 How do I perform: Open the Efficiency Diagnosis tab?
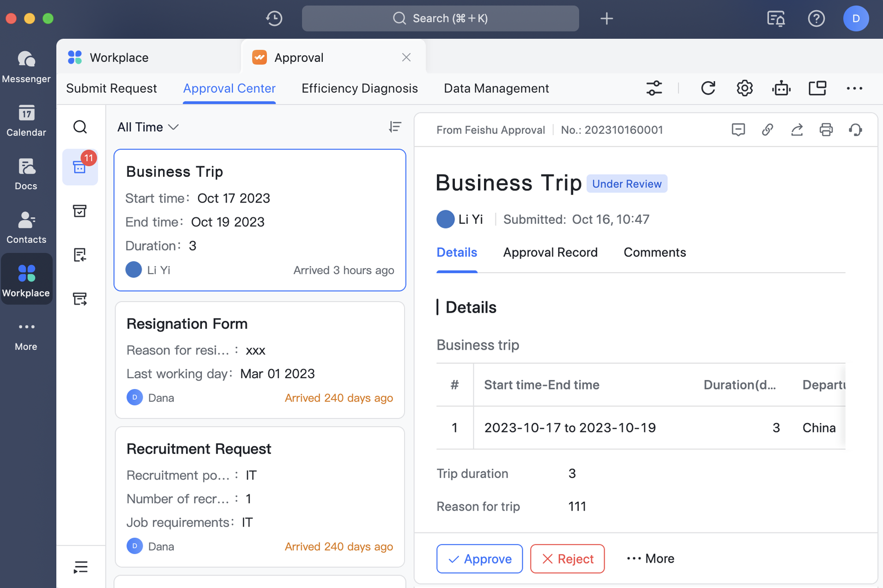(x=359, y=88)
